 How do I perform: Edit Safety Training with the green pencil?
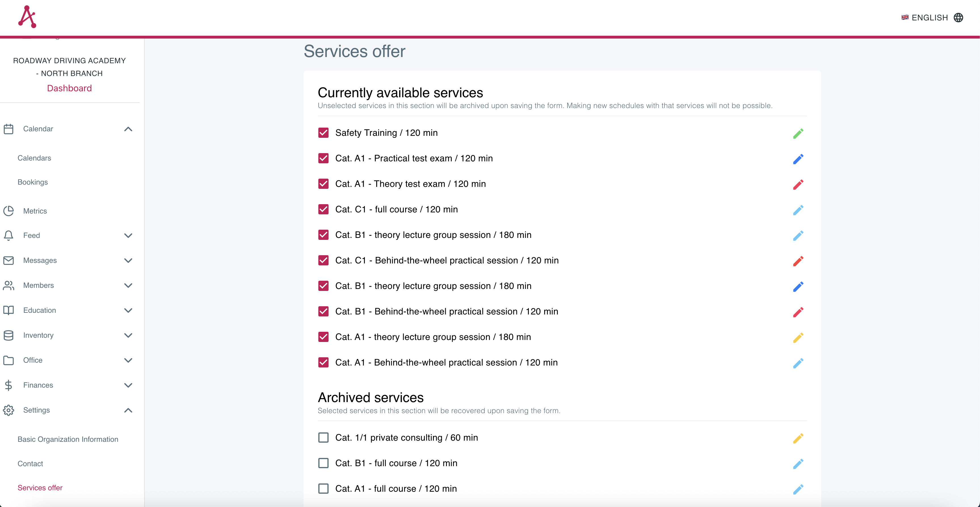[798, 133]
